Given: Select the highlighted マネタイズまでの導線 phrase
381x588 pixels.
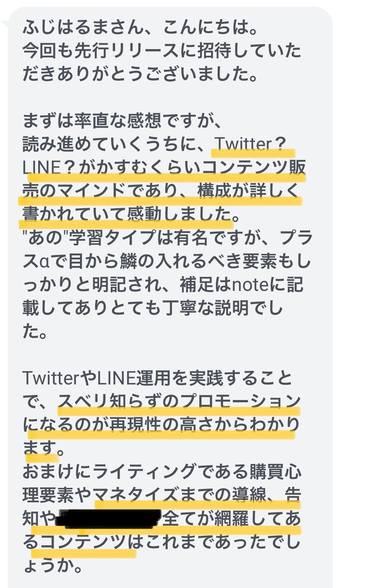Looking at the screenshot, I should coord(180,495).
